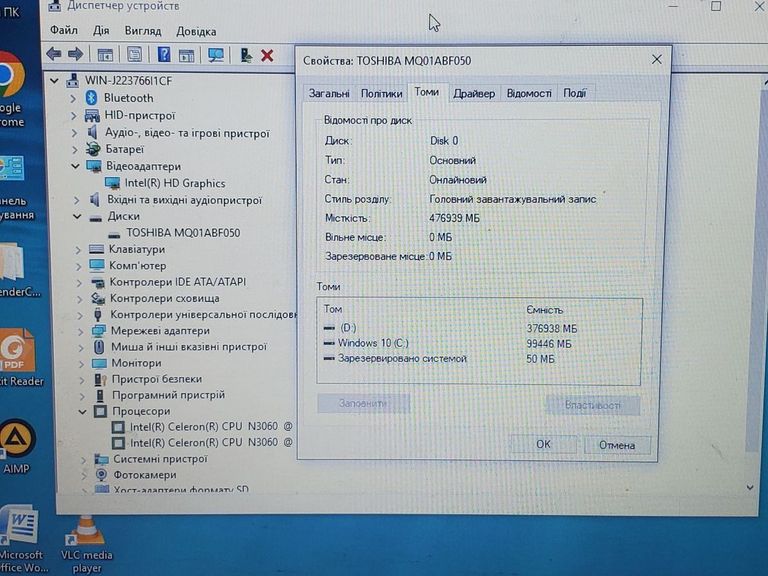The image size is (768, 576).
Task: Collapse the Процесори category
Action: pos(83,412)
